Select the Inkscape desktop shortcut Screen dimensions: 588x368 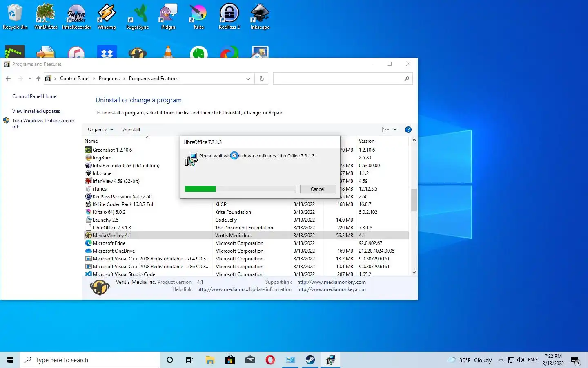[260, 16]
